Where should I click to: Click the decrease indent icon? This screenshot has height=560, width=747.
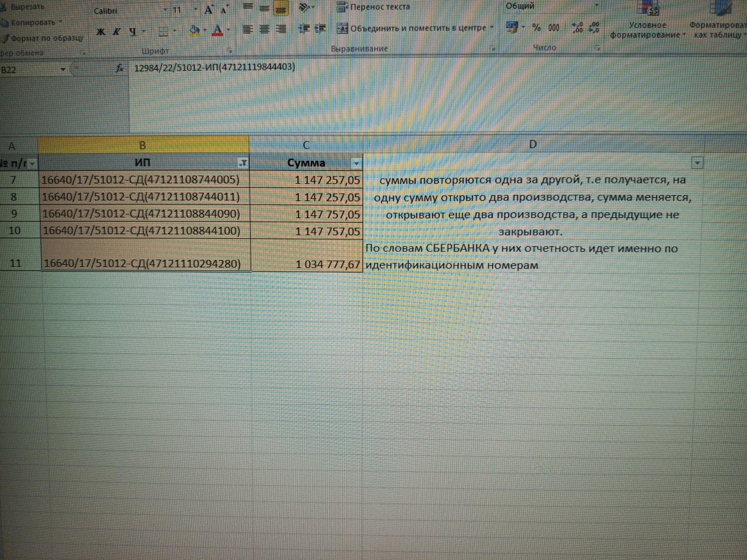point(304,29)
